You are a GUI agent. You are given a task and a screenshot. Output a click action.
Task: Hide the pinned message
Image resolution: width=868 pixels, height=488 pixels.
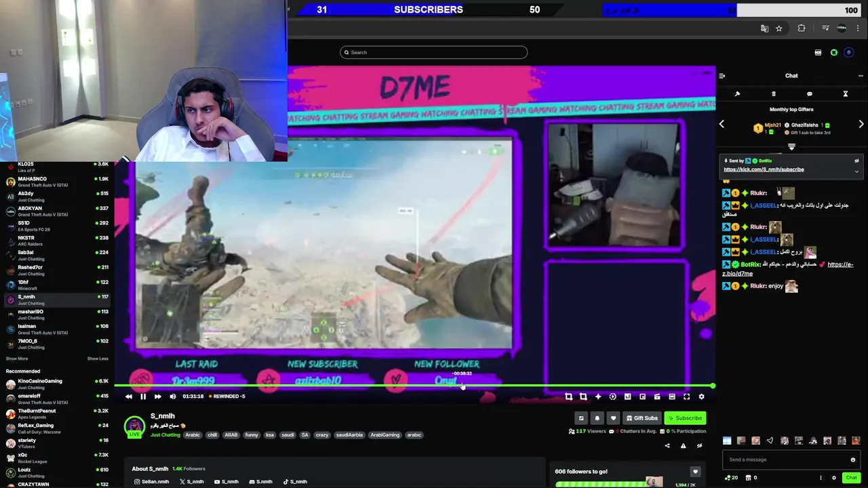point(856,161)
